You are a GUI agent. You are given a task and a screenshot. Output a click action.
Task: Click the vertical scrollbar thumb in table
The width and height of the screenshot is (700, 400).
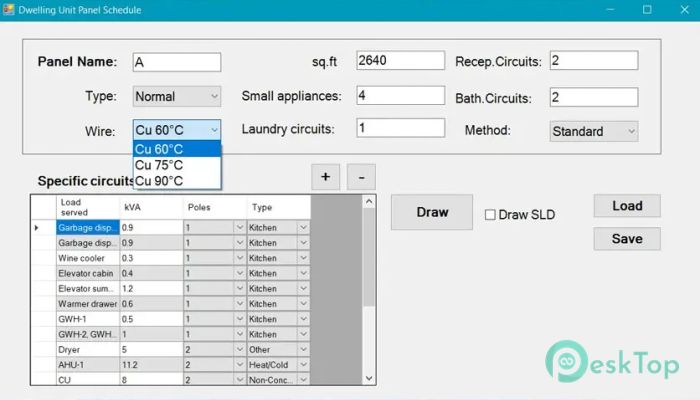[369, 257]
